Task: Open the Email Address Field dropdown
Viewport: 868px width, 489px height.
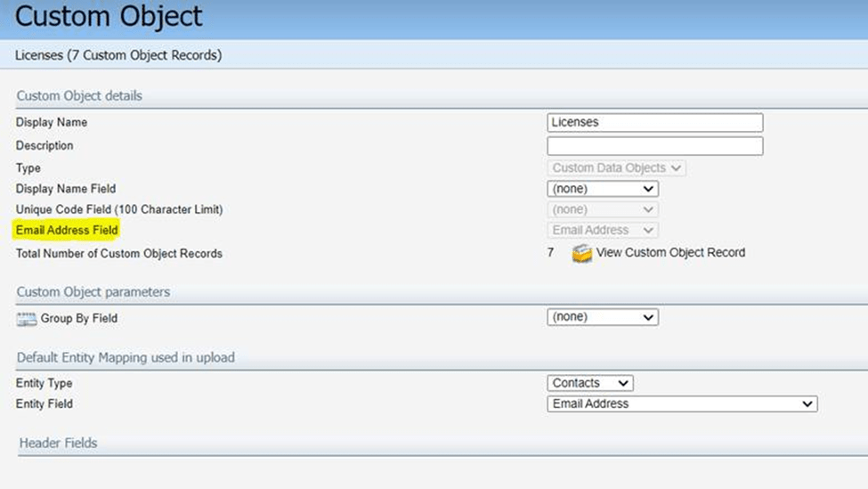Action: tap(603, 231)
